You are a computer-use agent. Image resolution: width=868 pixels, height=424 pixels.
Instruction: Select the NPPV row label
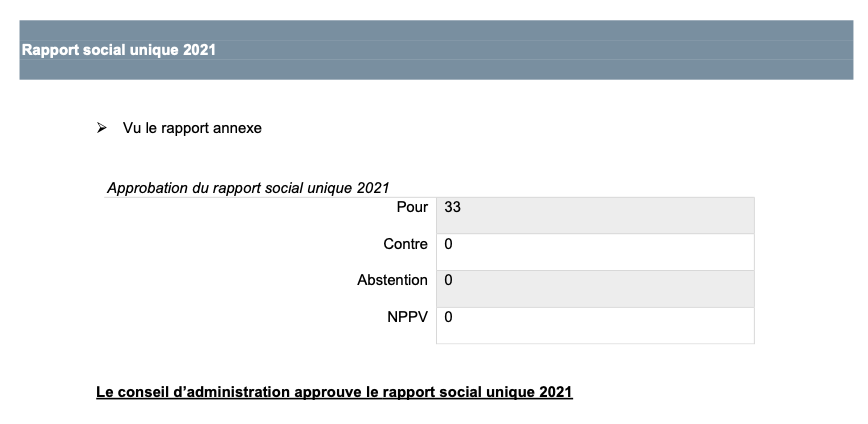[x=407, y=317]
